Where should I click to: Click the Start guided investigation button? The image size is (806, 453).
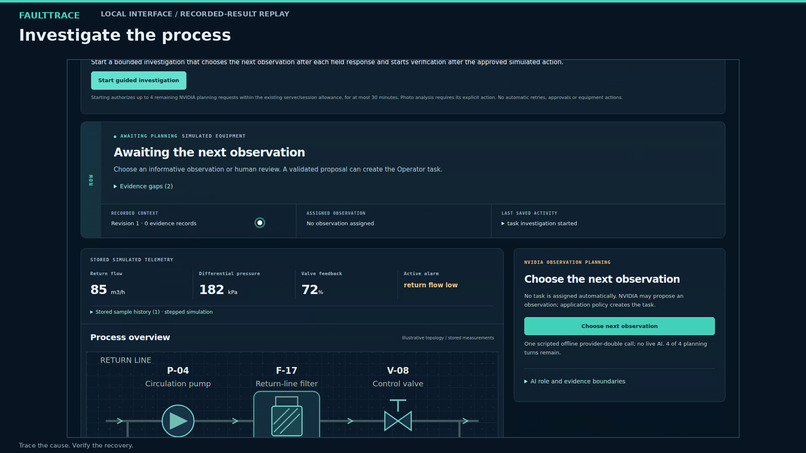point(138,80)
